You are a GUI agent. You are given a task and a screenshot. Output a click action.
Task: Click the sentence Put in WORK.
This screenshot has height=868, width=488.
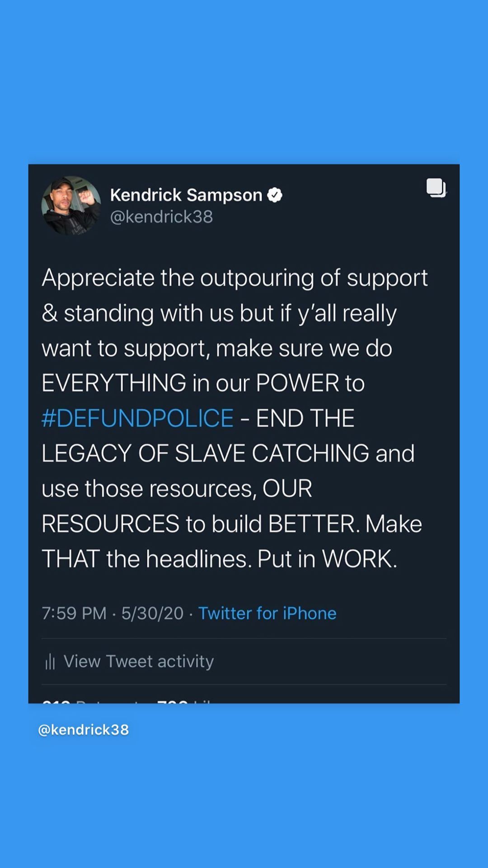(327, 559)
